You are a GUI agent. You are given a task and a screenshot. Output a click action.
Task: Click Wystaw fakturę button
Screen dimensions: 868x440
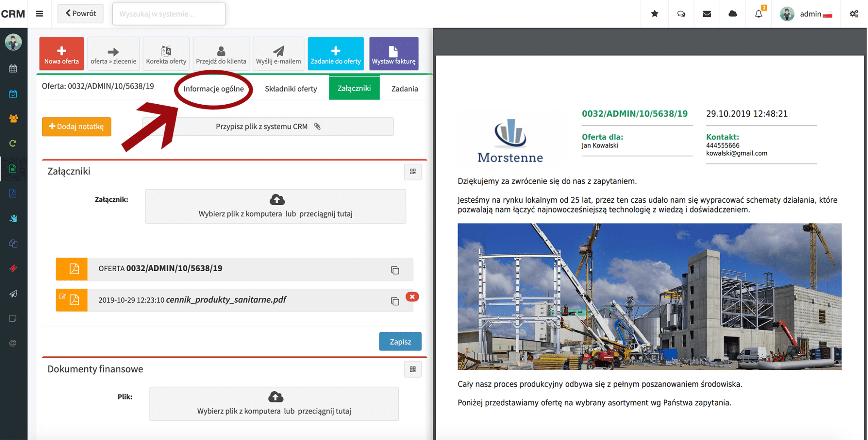[394, 53]
